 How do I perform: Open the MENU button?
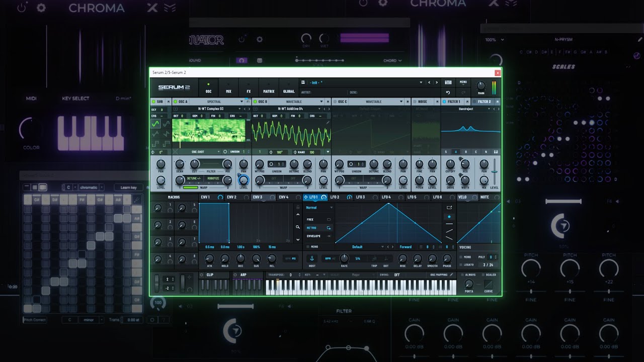pos(463,82)
